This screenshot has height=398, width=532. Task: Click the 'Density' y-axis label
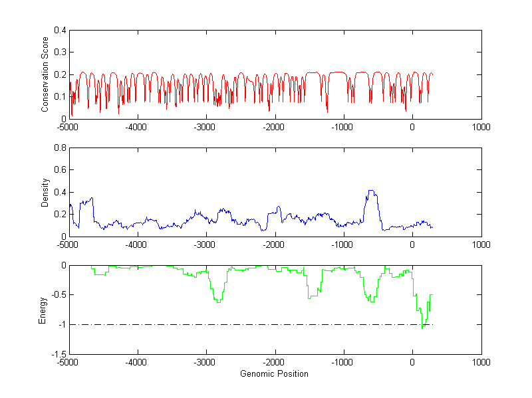click(x=45, y=192)
